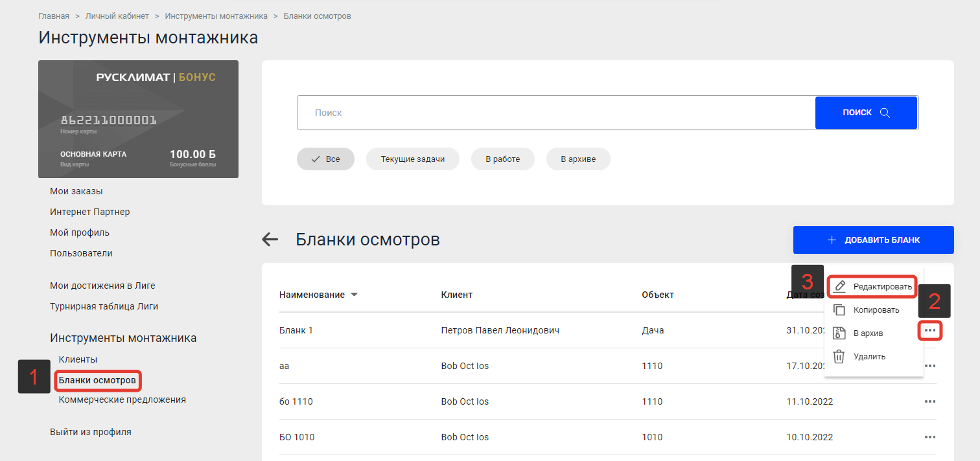Open Интернет Партнер in the sidebar
Screen dimensions: 980x461
click(90, 212)
